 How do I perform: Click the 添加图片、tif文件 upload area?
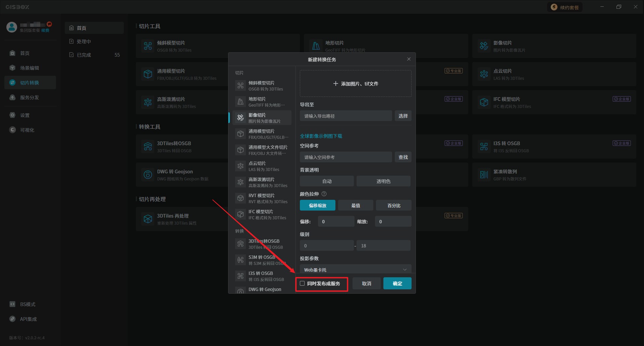(355, 84)
